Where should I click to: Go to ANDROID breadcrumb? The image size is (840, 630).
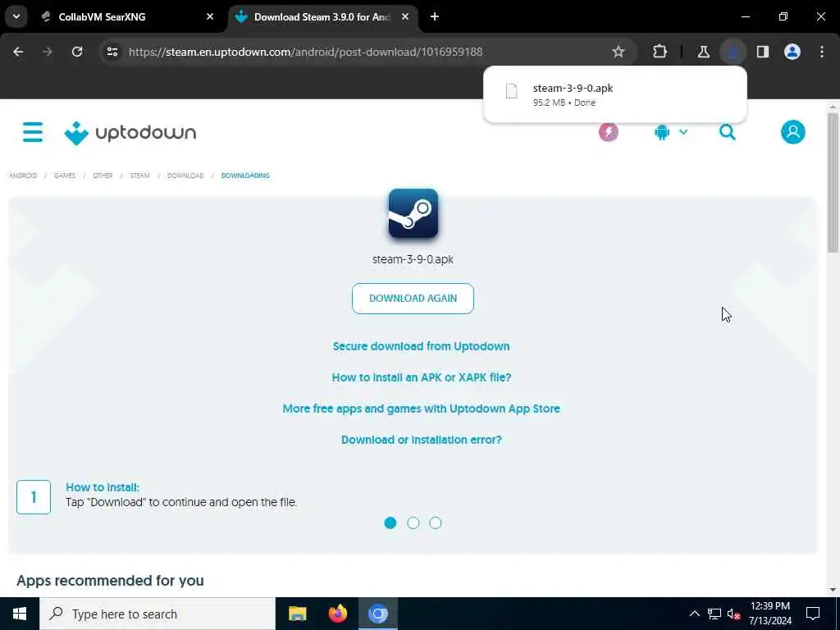pos(23,176)
